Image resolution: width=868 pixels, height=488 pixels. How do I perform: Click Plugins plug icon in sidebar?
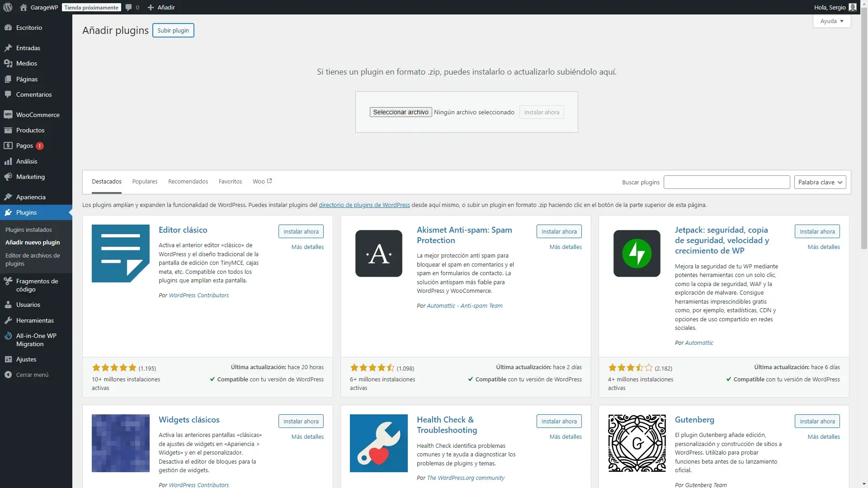(x=8, y=212)
